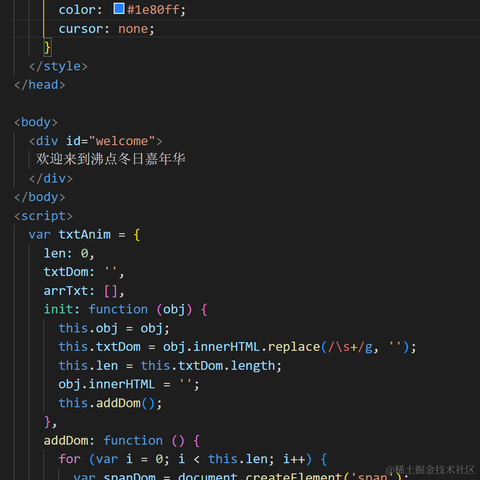This screenshot has width=480, height=480.
Task: Click the createElement method call
Action: tap(294, 476)
